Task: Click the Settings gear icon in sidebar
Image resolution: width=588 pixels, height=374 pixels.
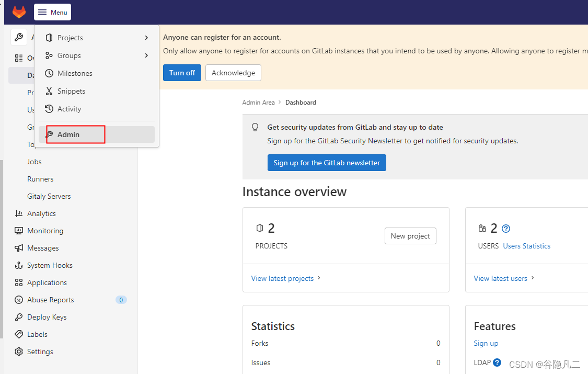Action: point(19,352)
